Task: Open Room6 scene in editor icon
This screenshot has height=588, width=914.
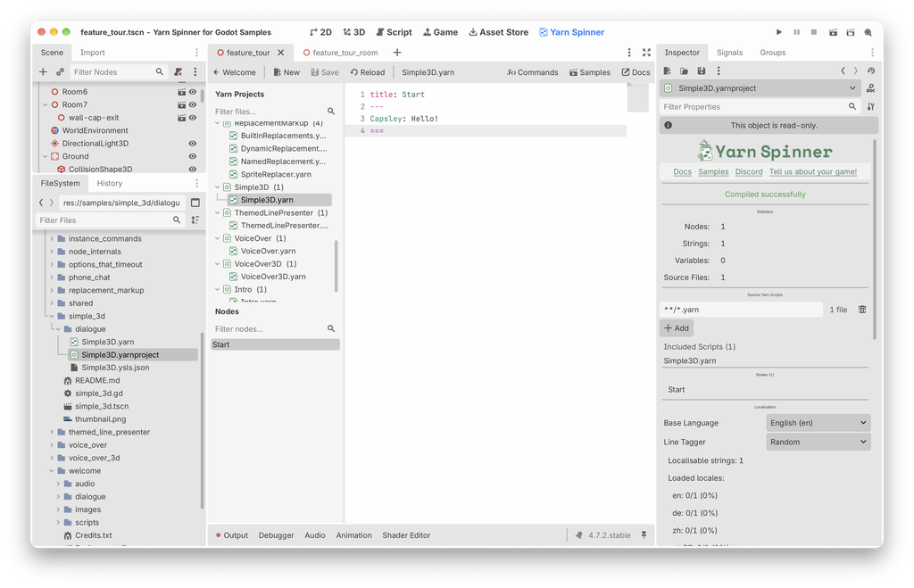Action: pyautogui.click(x=182, y=92)
